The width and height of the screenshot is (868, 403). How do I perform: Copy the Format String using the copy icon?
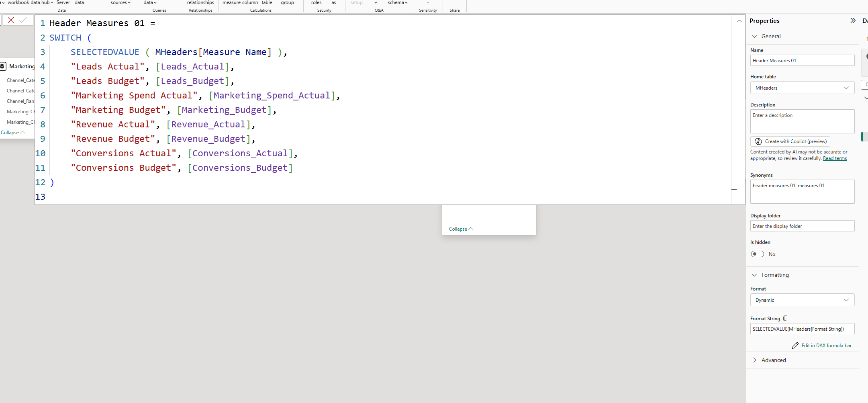[x=785, y=318]
